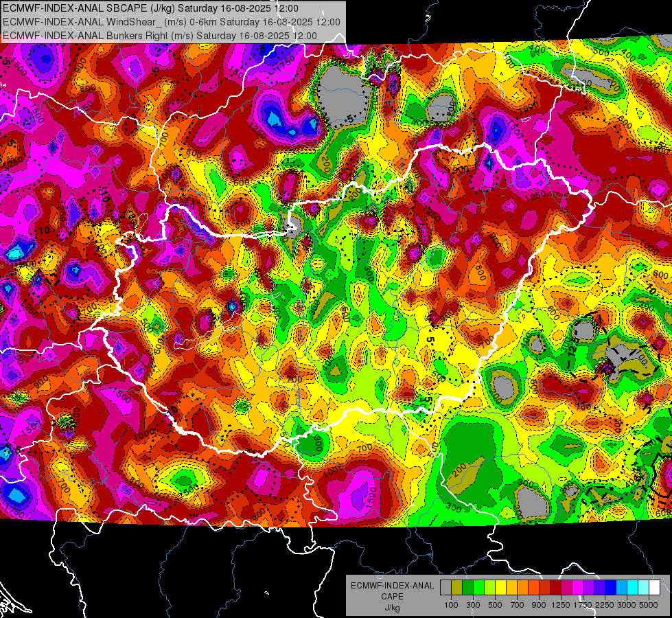Viewport: 672px width, 618px height.
Task: Click the SBCAPE title line
Action: [150, 8]
